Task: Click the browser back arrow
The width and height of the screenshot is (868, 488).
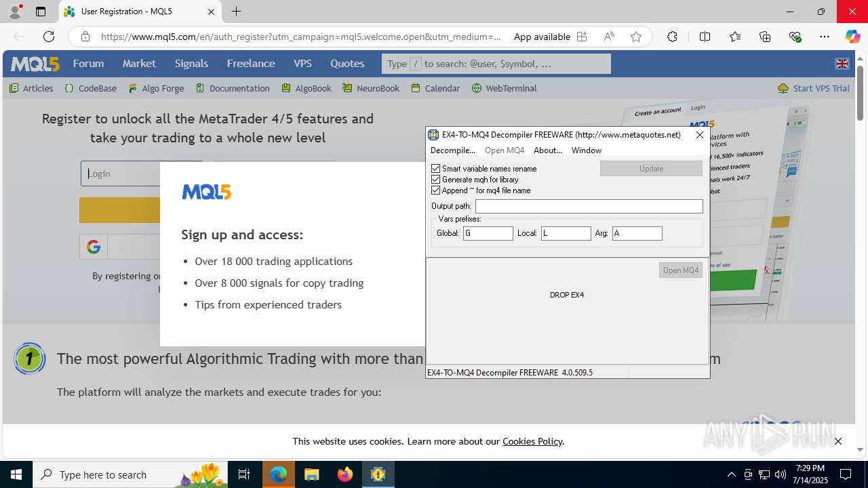Action: [x=19, y=37]
